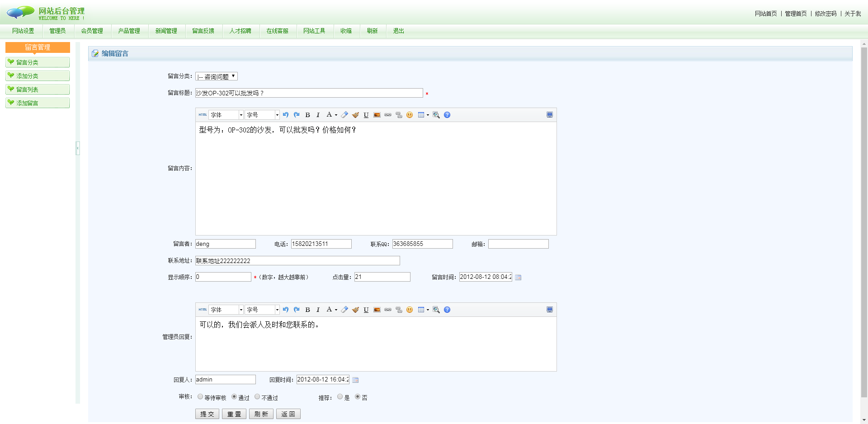Focus the 留言标题 title field

tap(309, 93)
